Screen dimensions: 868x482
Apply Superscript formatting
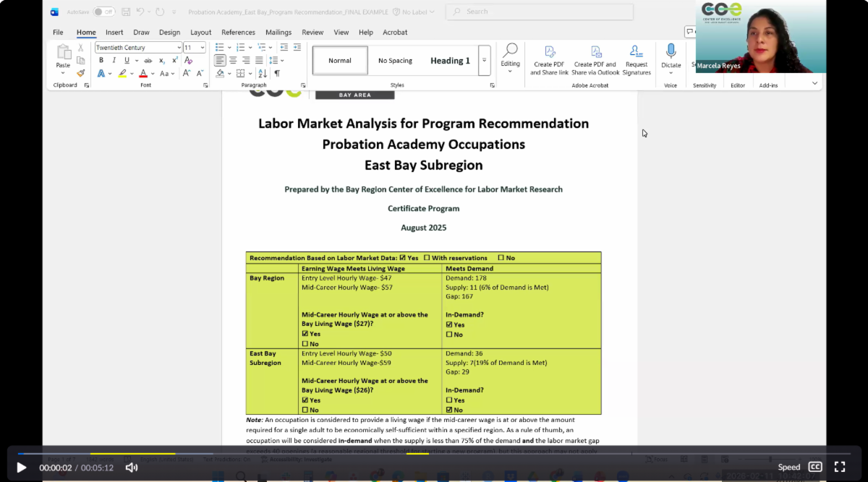(x=174, y=60)
